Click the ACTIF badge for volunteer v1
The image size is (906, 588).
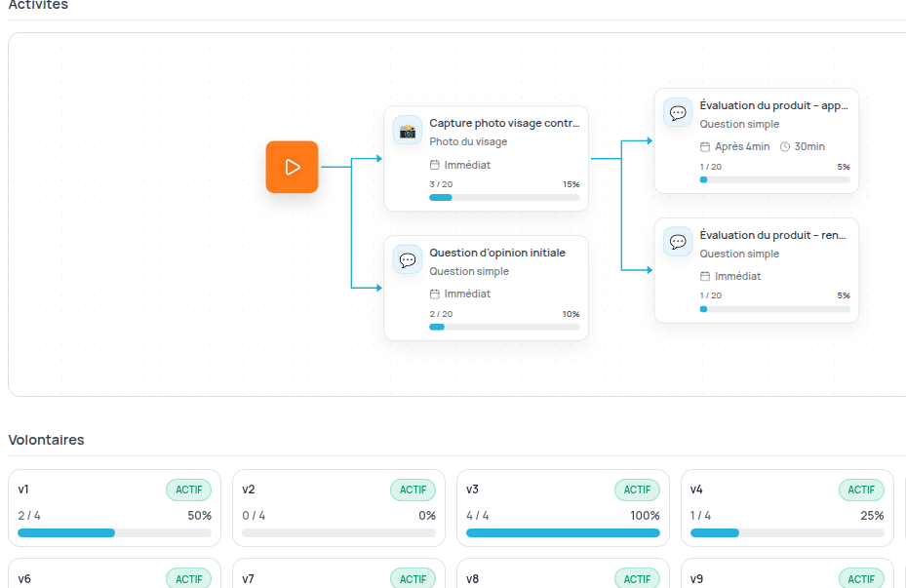tap(188, 490)
